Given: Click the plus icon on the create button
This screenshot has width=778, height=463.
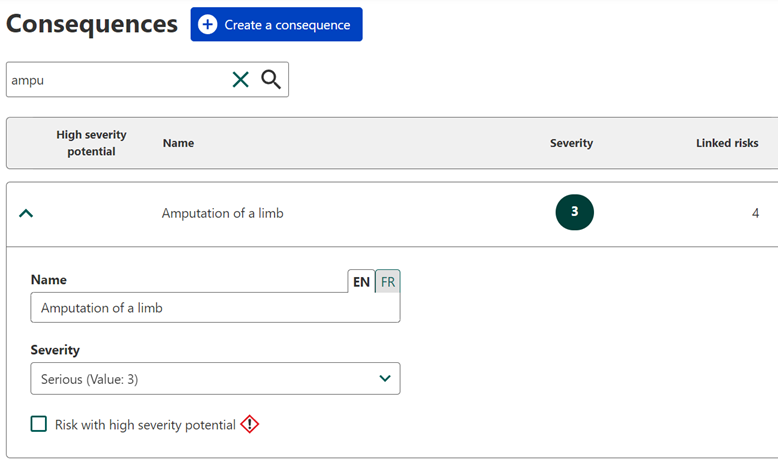Looking at the screenshot, I should tap(208, 25).
